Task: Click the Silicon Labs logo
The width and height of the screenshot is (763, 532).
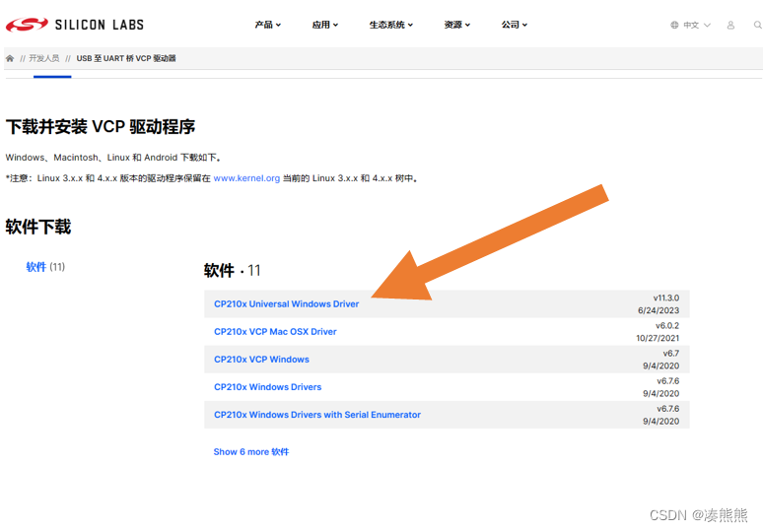Action: click(75, 25)
